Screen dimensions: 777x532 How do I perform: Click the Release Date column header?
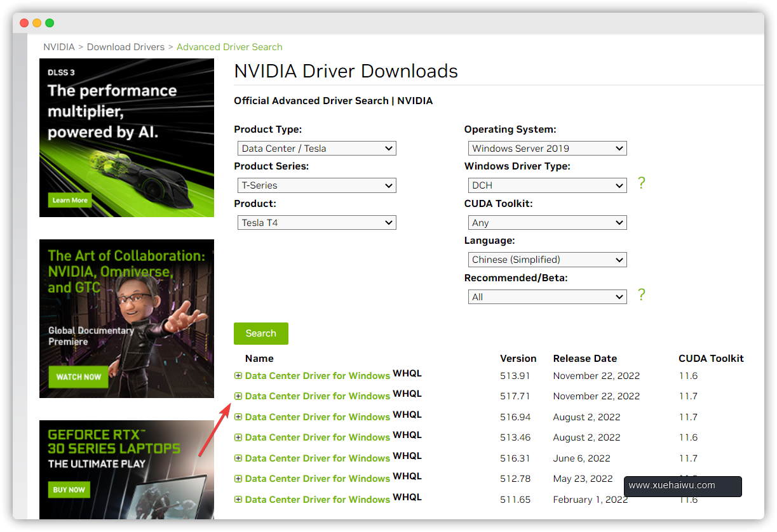(585, 359)
